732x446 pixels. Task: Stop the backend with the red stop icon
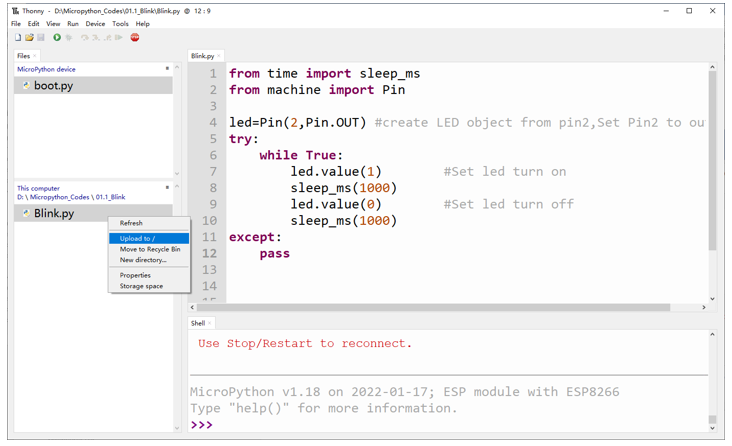(135, 37)
